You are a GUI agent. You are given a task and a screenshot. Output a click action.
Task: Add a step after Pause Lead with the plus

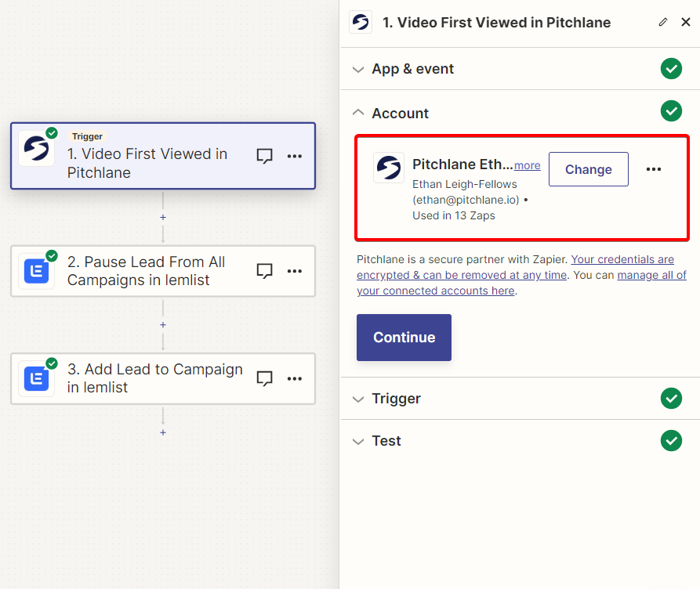click(x=163, y=325)
